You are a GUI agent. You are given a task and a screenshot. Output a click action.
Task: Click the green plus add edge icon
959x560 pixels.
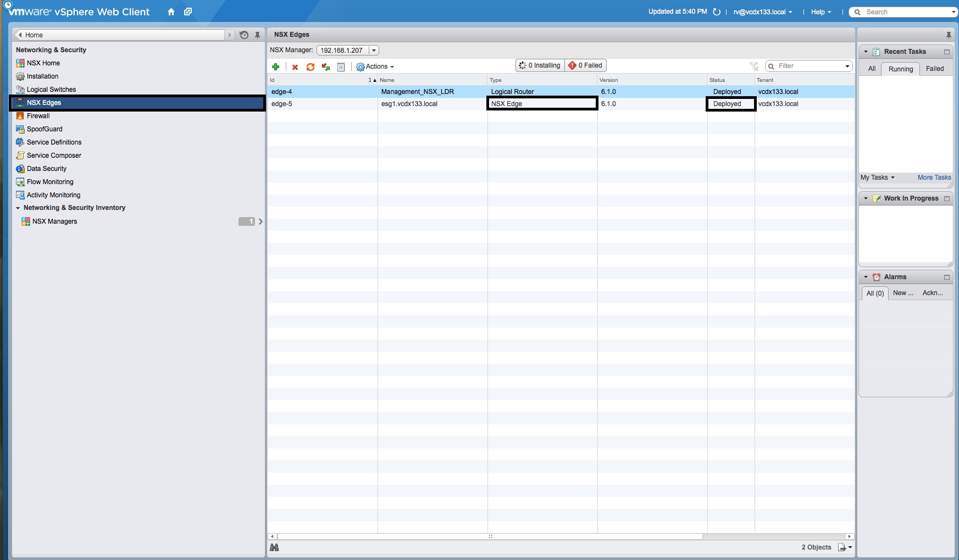pos(276,66)
